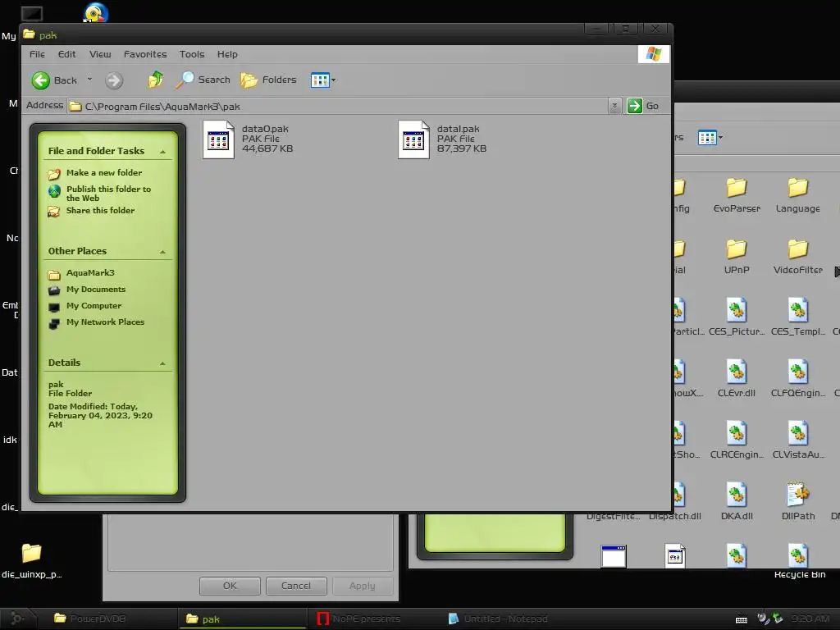
Task: Open the Edit menu
Action: click(67, 54)
